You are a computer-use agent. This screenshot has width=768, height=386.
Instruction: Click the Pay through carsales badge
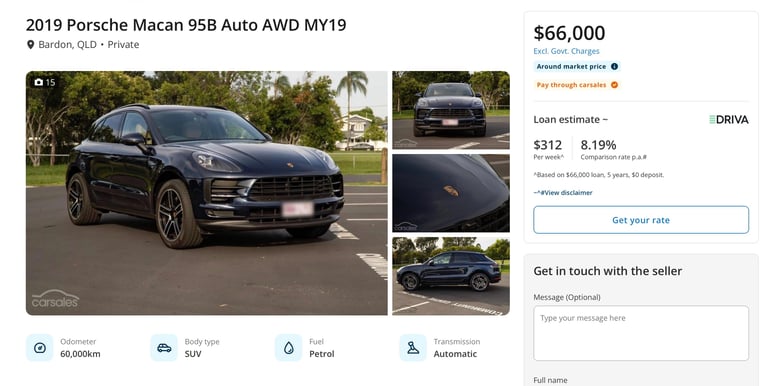coord(577,85)
